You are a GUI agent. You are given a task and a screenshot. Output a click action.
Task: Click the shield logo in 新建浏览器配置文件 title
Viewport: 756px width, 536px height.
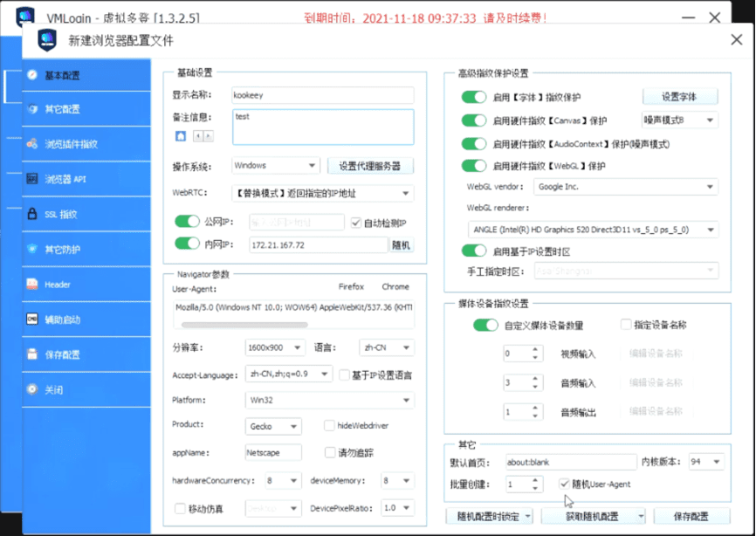47,40
